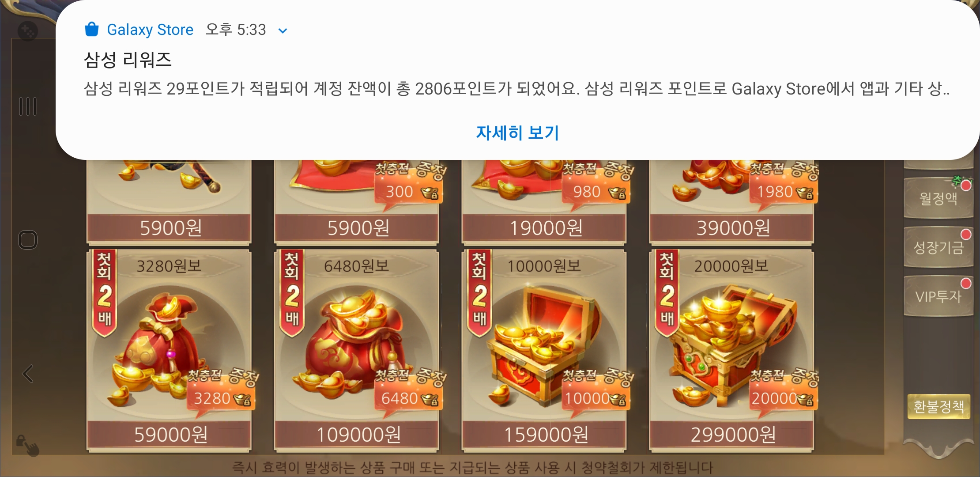
Task: Buy the 6480원보 bag for 109000원
Action: pos(357,350)
